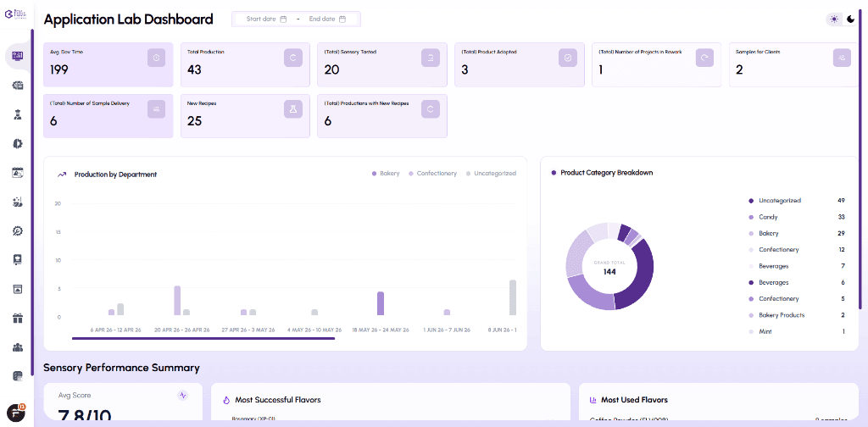The image size is (868, 427).
Task: Click the chart's horizontal scrollbar under week labels
Action: click(x=203, y=338)
